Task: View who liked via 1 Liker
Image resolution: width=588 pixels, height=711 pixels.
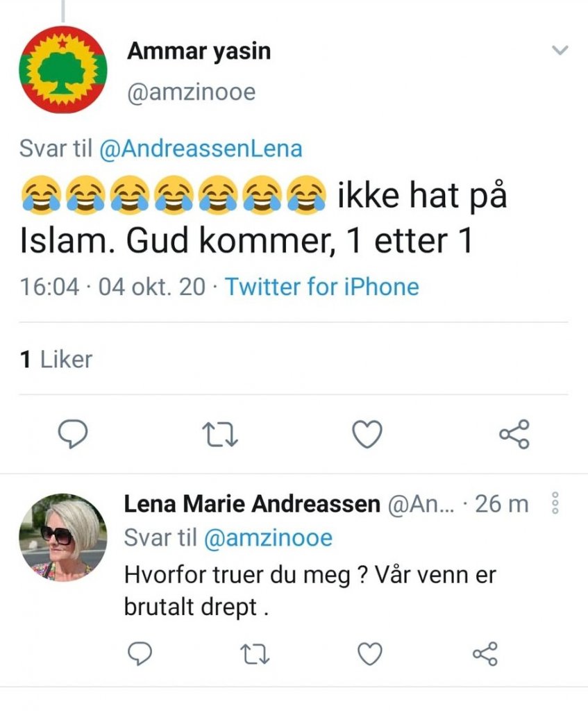Action: pos(56,359)
